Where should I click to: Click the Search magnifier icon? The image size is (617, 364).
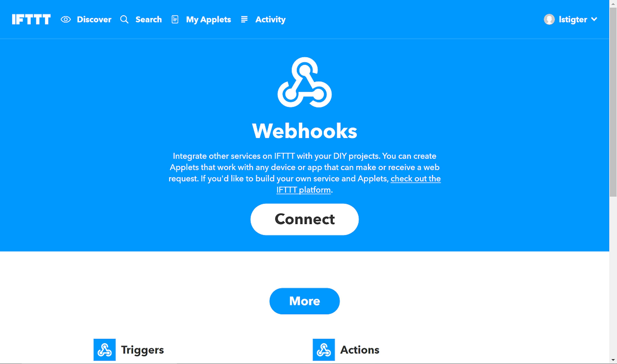124,19
